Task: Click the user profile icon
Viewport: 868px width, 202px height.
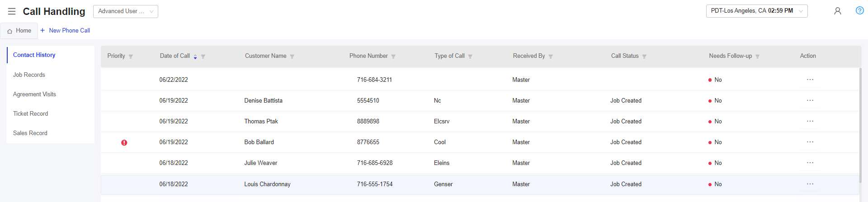Action: pyautogui.click(x=838, y=11)
